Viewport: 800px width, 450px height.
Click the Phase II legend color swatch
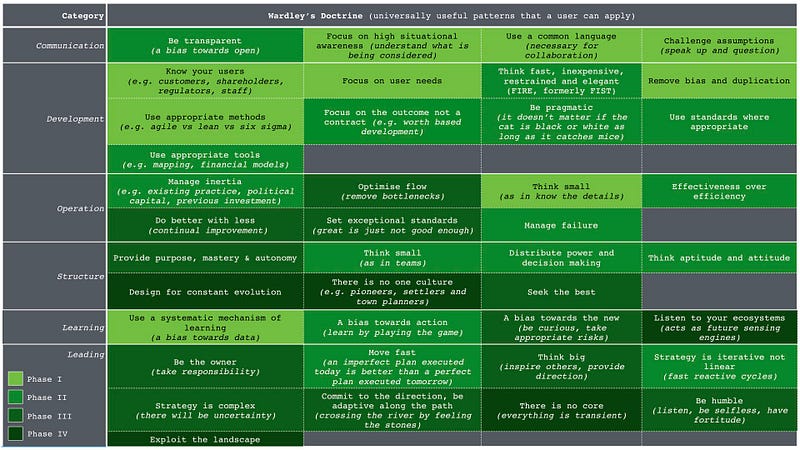(x=15, y=397)
